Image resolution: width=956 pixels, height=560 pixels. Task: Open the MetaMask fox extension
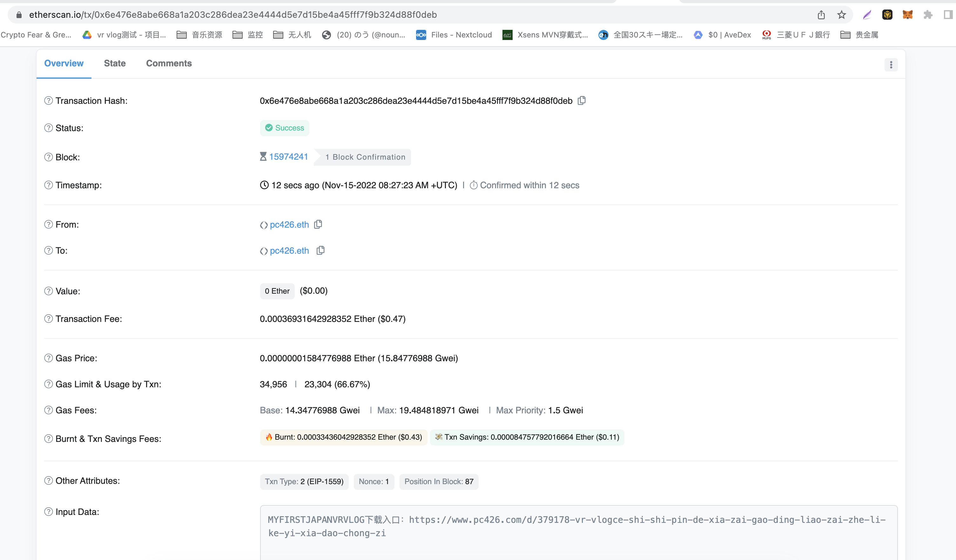907,15
